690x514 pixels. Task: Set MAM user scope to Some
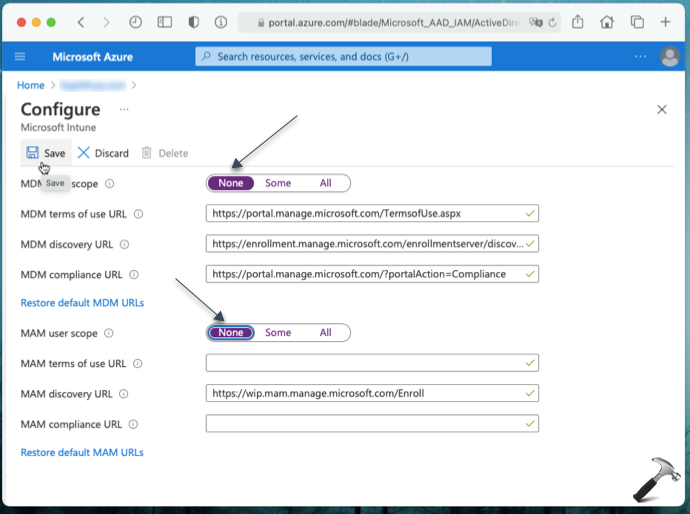click(278, 333)
